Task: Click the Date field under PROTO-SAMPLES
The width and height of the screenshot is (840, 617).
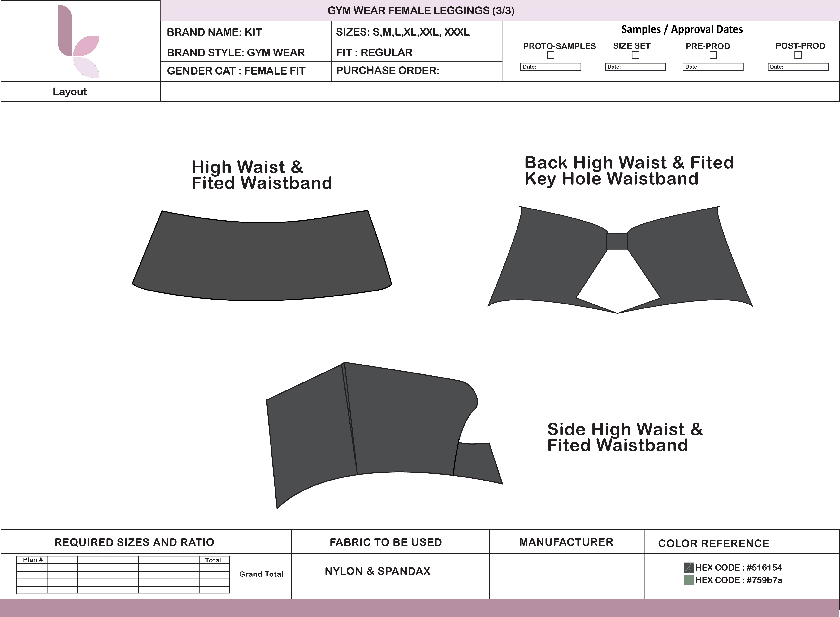Action: (551, 67)
